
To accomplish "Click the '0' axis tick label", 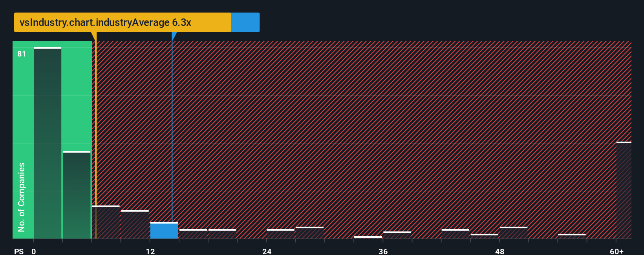I will click(x=34, y=251).
